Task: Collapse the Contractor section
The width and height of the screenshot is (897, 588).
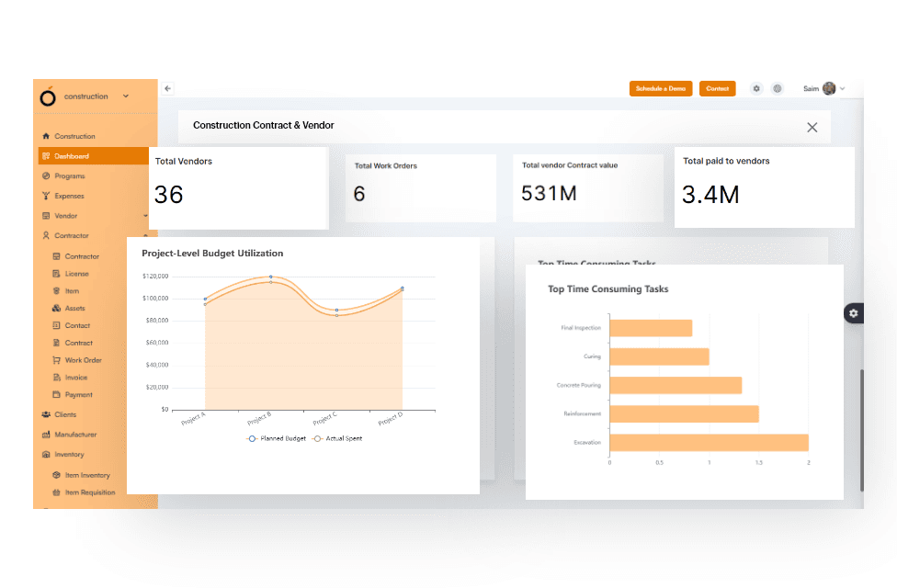Action: pyautogui.click(x=147, y=235)
